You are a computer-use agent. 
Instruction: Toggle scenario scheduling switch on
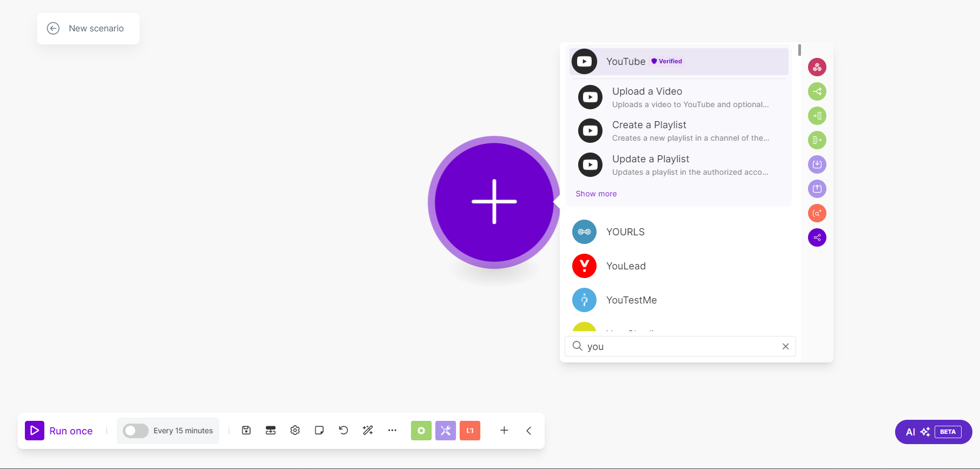[136, 431]
